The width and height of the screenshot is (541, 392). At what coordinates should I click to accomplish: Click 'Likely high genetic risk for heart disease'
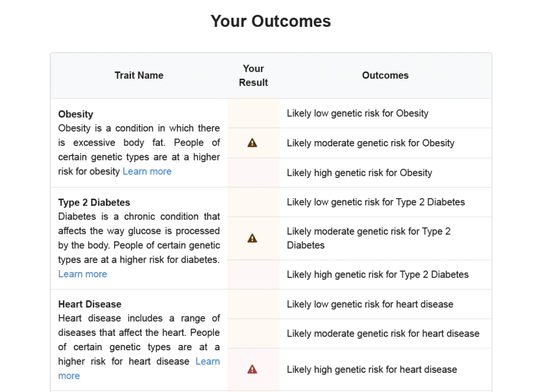372,369
